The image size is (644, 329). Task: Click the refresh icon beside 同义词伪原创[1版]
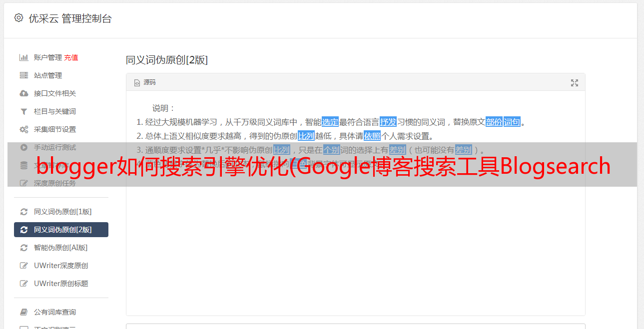coord(23,212)
